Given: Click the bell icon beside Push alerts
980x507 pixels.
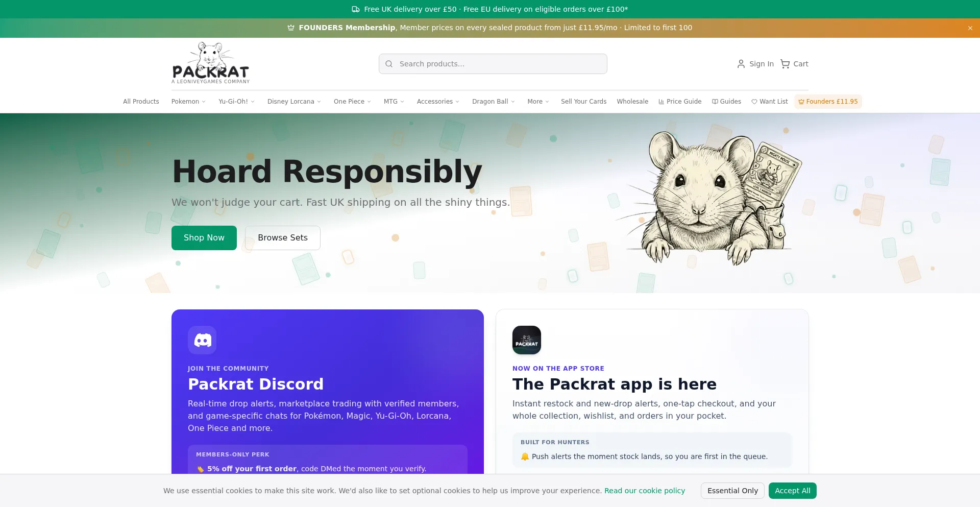Looking at the screenshot, I should 525,456.
